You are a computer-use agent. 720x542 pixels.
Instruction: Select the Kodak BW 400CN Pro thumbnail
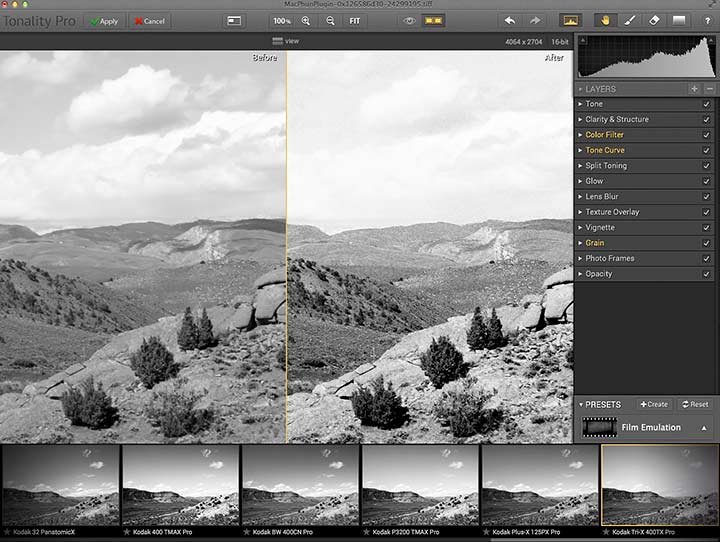(x=300, y=485)
